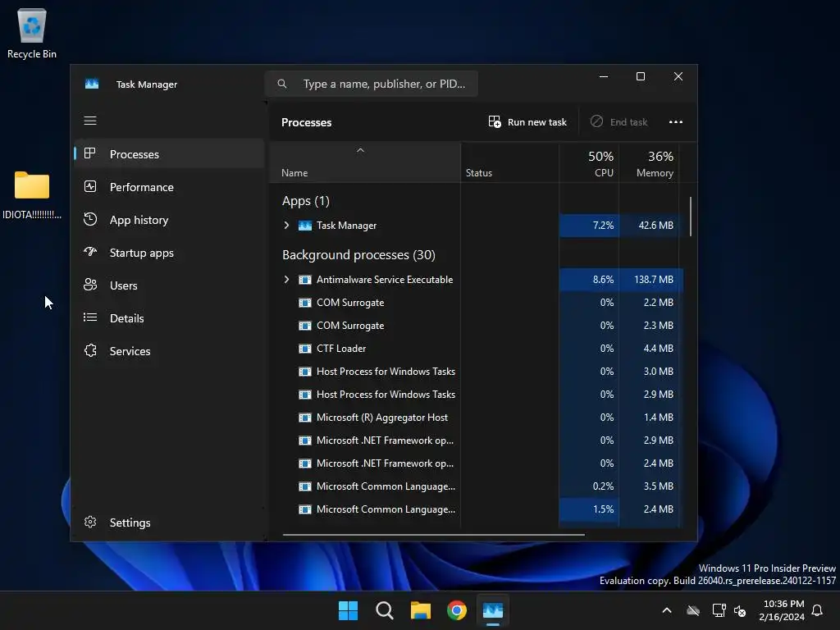This screenshot has height=630, width=840.
Task: Sort by Memory usage column
Action: pyautogui.click(x=649, y=163)
